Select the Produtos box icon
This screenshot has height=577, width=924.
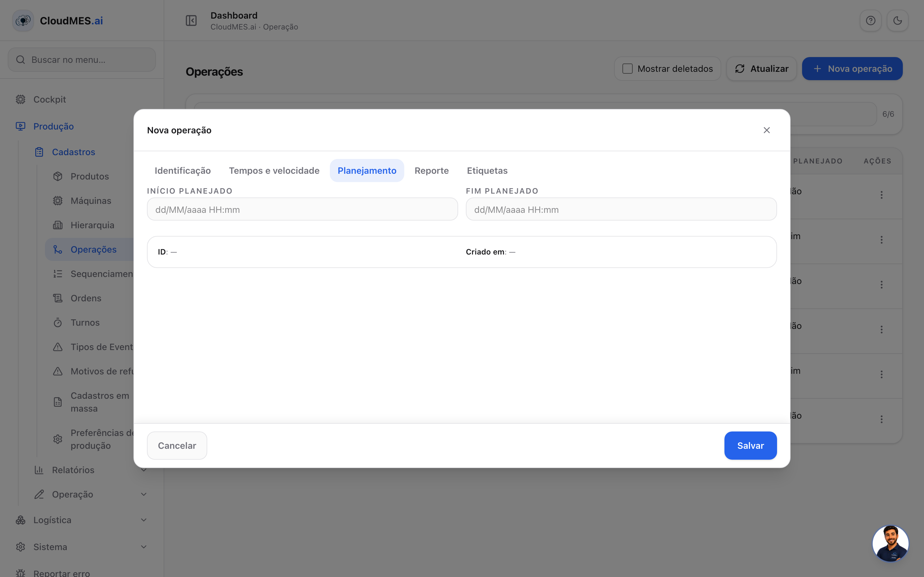[x=58, y=176]
